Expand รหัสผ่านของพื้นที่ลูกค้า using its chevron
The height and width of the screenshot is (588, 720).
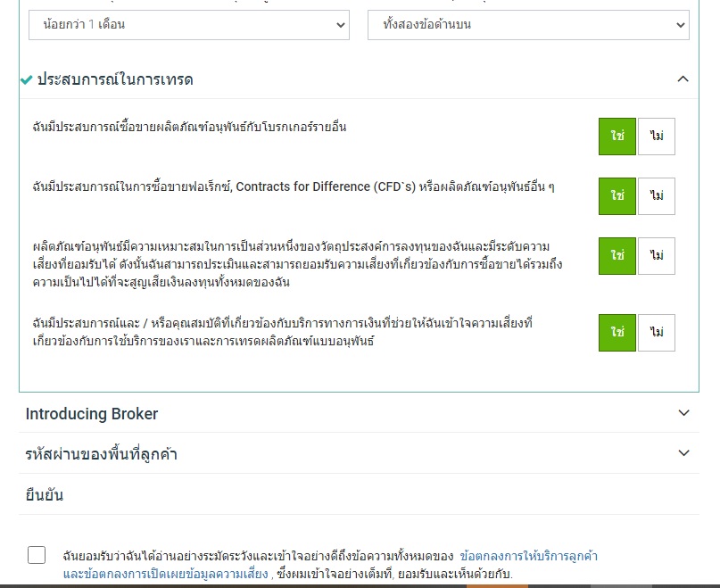683,453
